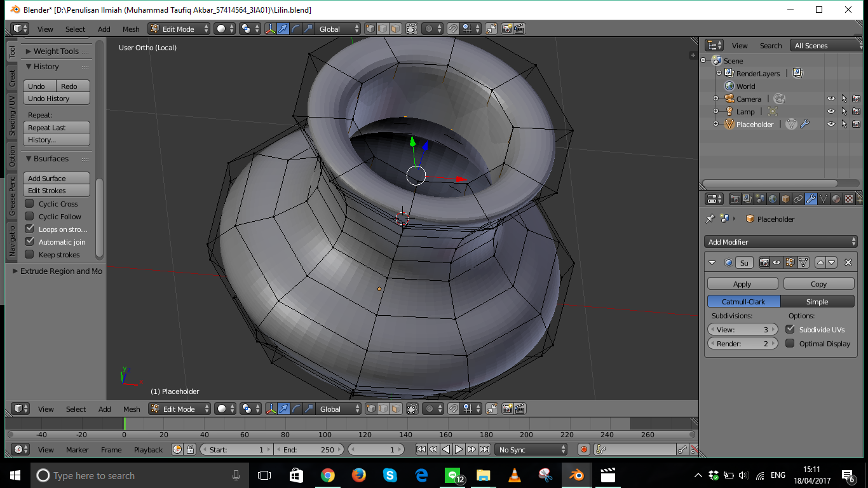The height and width of the screenshot is (488, 868).
Task: Open the outliner Search menu
Action: (x=771, y=46)
